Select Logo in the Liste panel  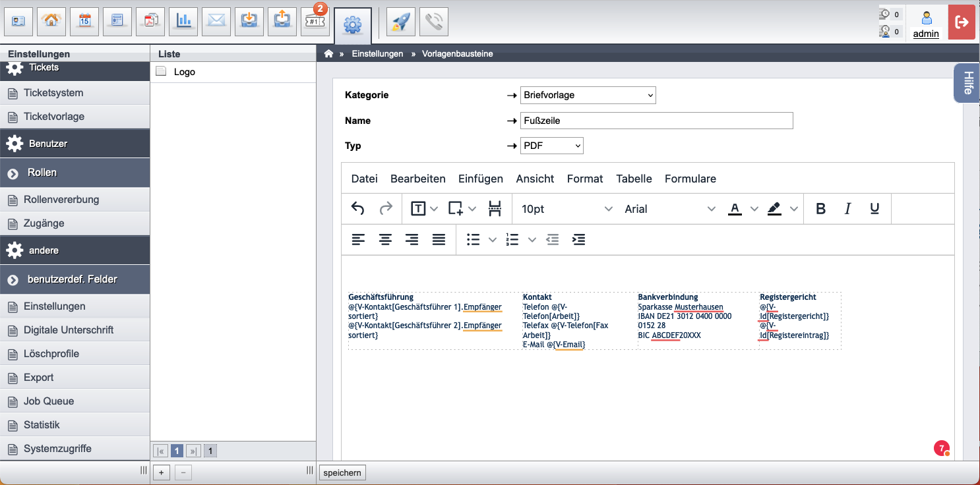[x=233, y=72]
